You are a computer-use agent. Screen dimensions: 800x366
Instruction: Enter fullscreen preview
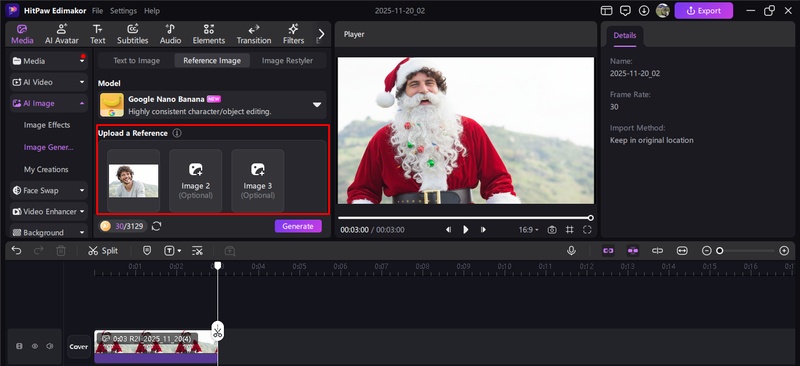click(587, 230)
